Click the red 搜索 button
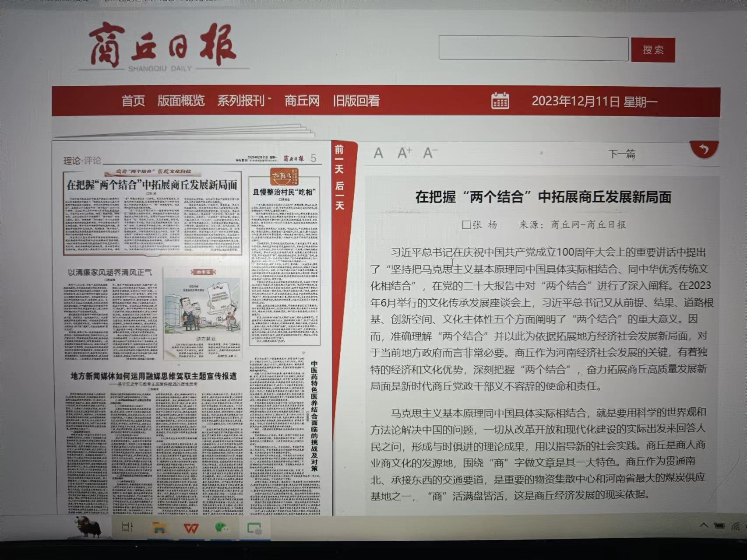The image size is (747, 560). tap(653, 50)
